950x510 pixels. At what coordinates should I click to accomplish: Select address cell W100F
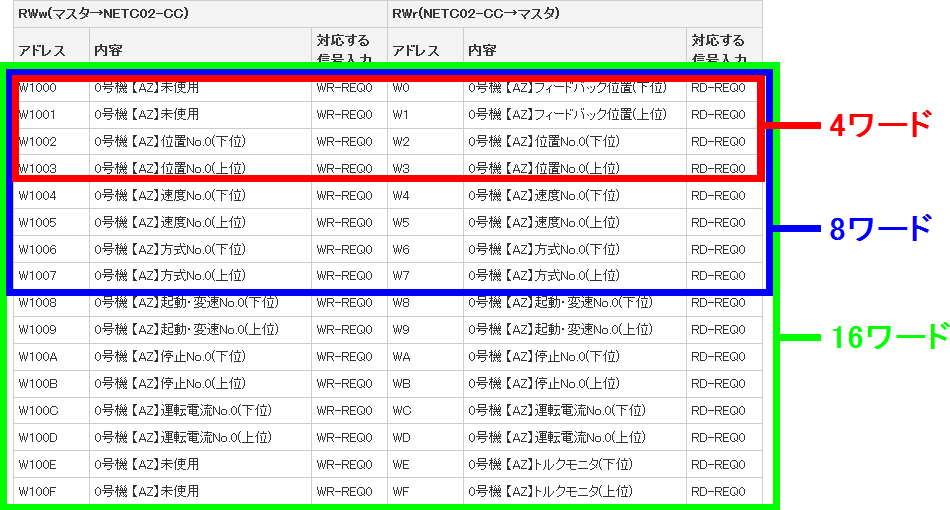(51, 491)
